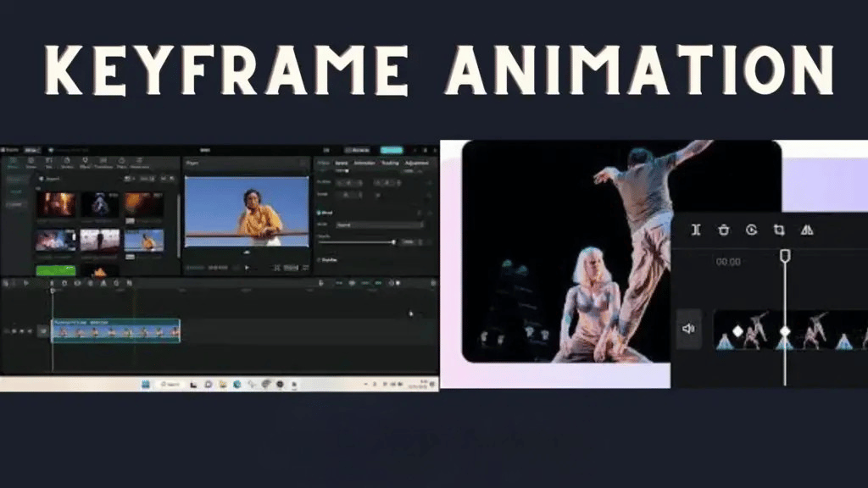Click the Search box on the Windows taskbar

170,385
